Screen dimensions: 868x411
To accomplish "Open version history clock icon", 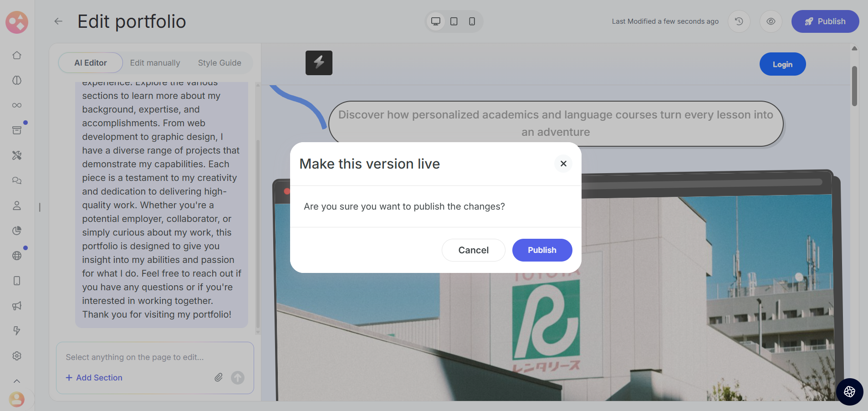I will click(x=739, y=21).
